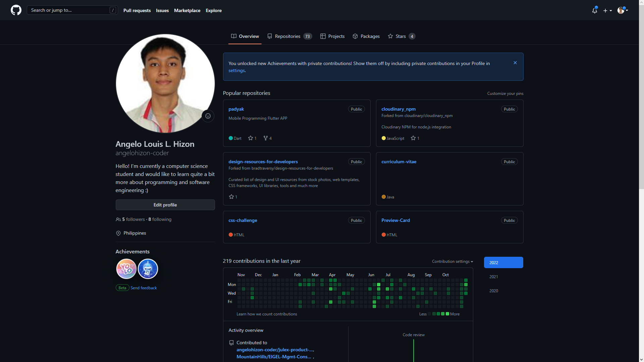
Task: Open the notifications bell
Action: (x=595, y=10)
